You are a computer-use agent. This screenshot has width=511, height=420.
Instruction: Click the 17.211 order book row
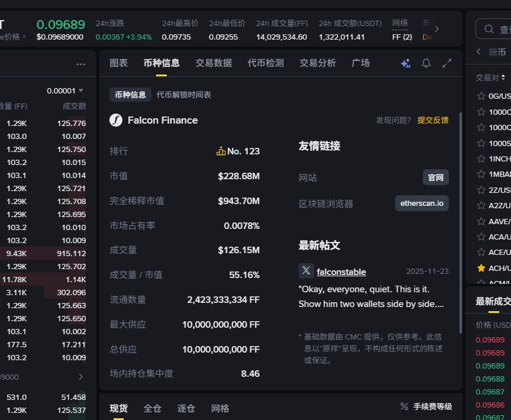tap(43, 344)
